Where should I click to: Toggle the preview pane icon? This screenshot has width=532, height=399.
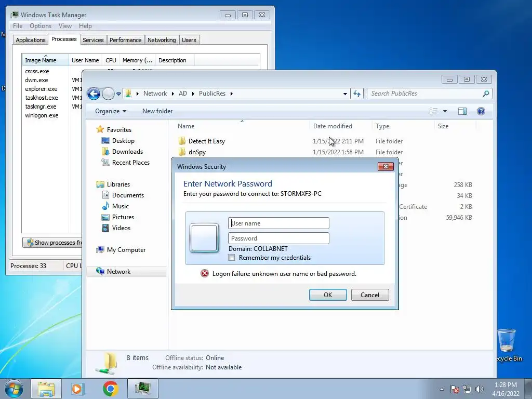click(462, 111)
